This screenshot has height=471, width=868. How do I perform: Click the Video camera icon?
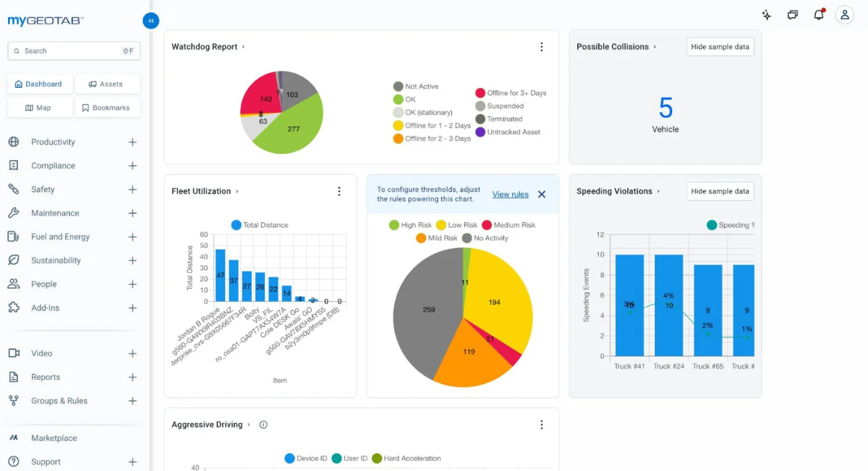tap(14, 353)
